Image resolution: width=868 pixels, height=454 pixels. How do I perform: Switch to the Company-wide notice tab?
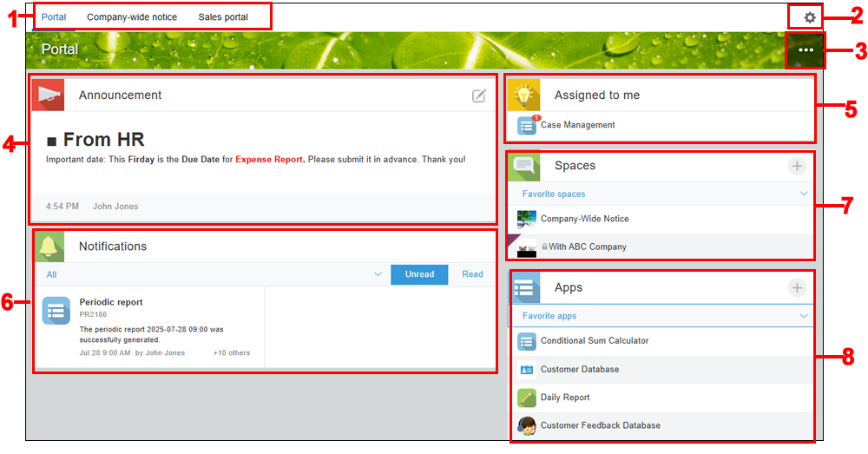click(x=132, y=17)
